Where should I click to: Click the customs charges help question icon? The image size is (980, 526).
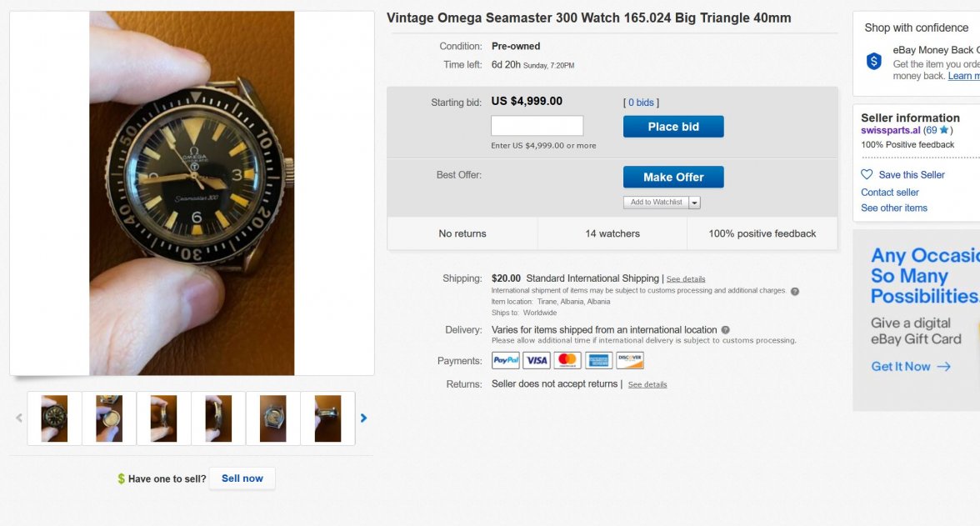coord(794,292)
